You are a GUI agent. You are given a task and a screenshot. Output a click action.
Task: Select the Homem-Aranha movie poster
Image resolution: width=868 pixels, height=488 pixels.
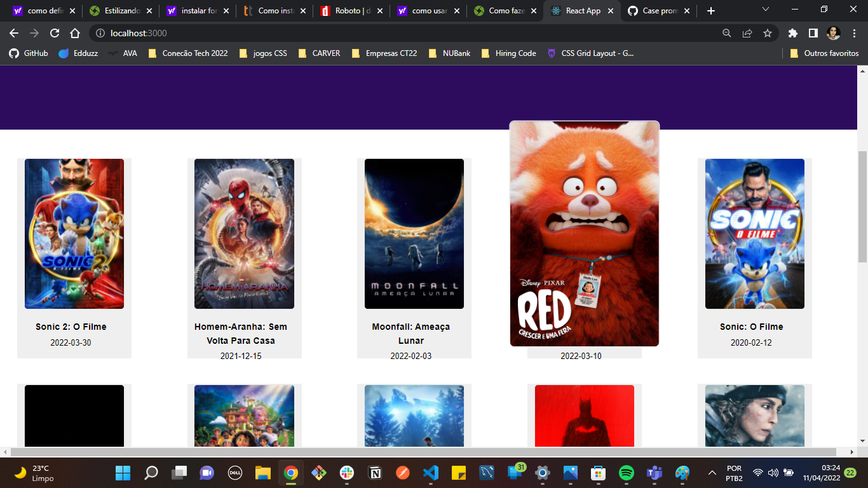coord(244,234)
